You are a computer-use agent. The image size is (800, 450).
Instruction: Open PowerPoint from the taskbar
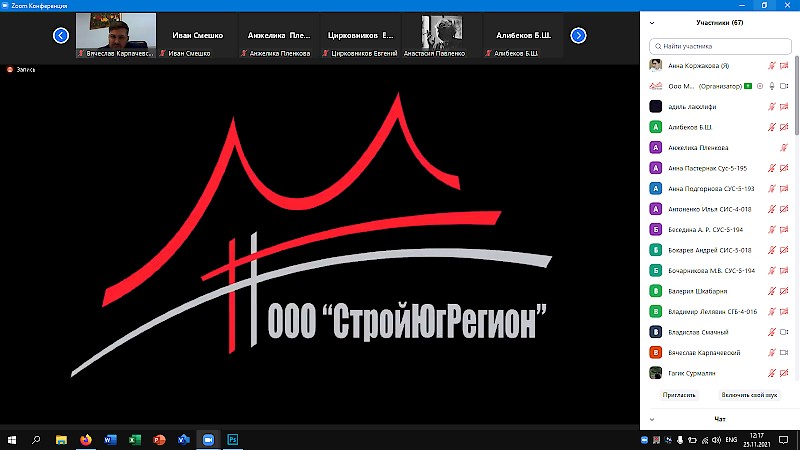159,439
